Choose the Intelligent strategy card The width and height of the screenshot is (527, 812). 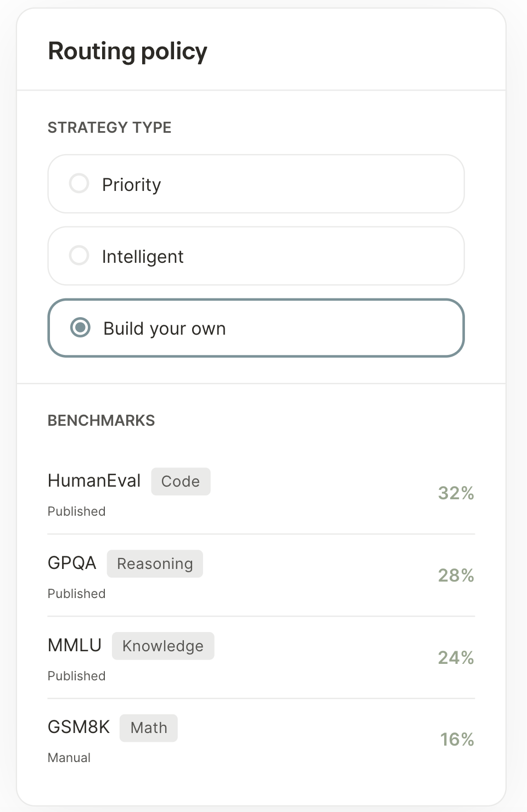(x=256, y=256)
